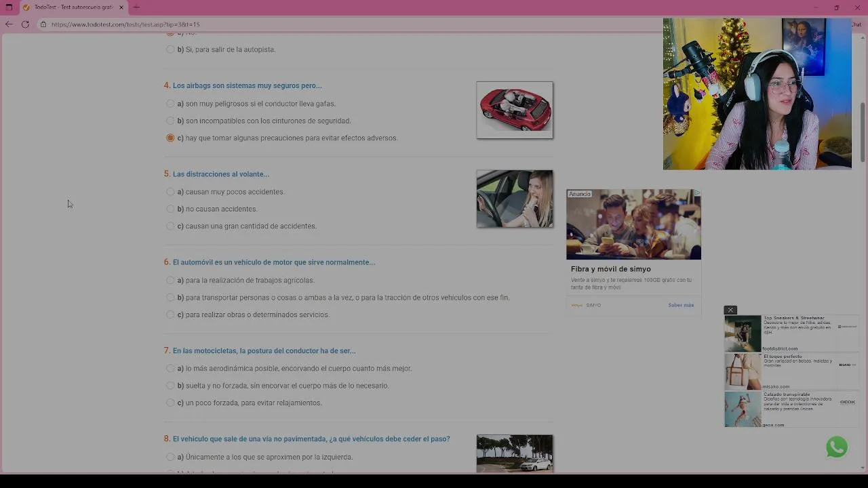Click question text 'Los airbags son sistemas muy seguros pero...'
Screen dimensions: 868x488
pos(248,85)
